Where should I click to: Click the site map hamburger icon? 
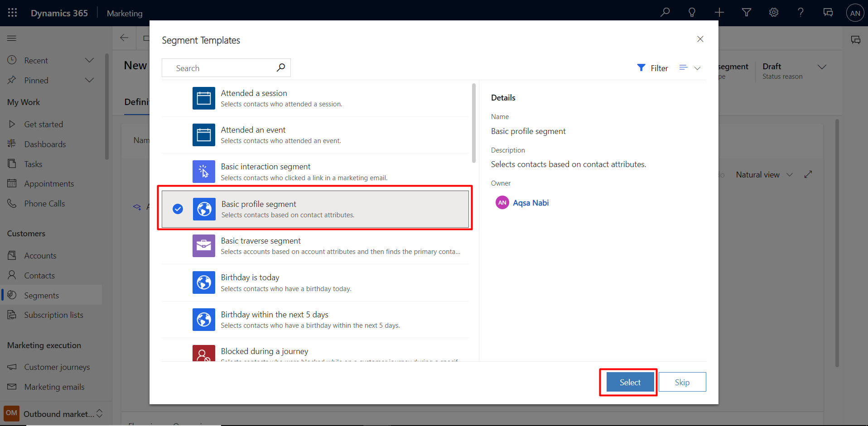(x=12, y=38)
